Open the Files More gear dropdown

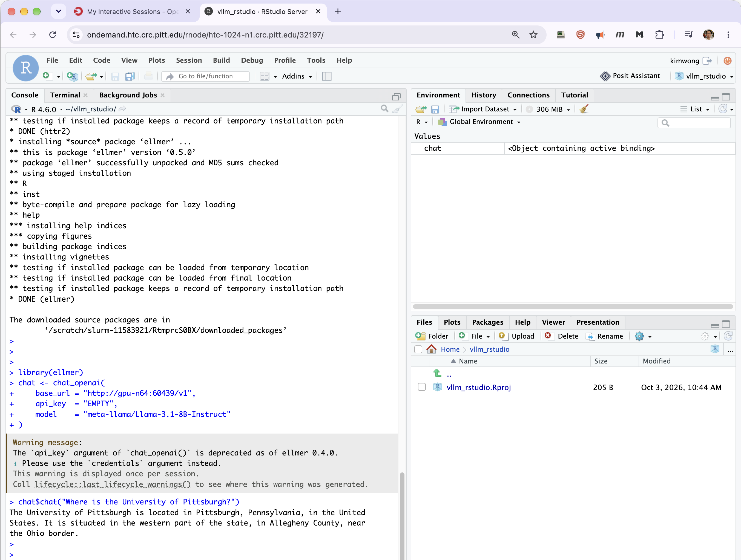click(x=643, y=336)
